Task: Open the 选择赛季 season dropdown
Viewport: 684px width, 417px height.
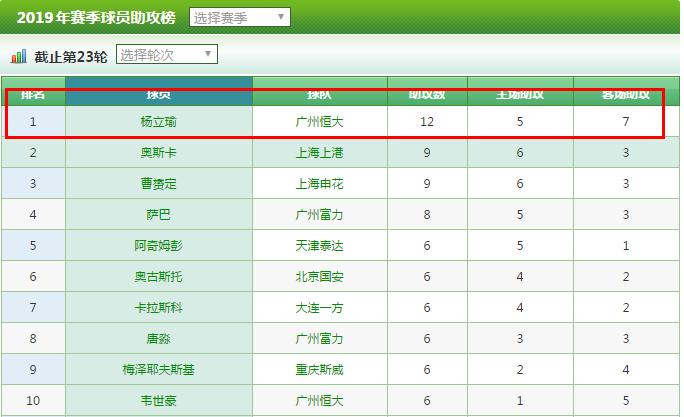Action: tap(239, 17)
